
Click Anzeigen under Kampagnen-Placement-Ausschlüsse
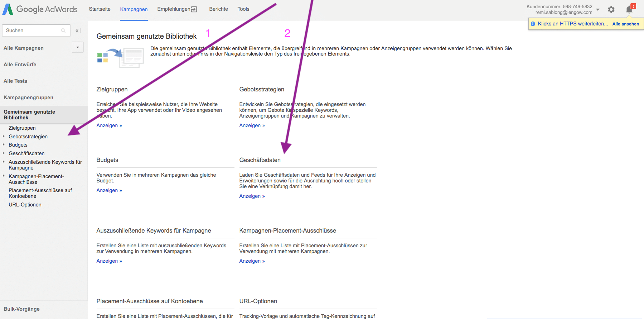pos(252,261)
